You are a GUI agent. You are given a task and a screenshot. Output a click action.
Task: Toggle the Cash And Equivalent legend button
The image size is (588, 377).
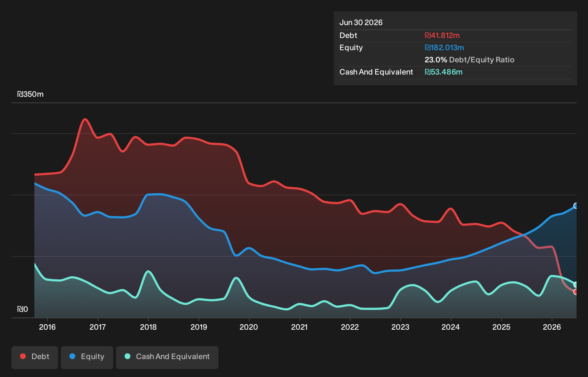167,357
